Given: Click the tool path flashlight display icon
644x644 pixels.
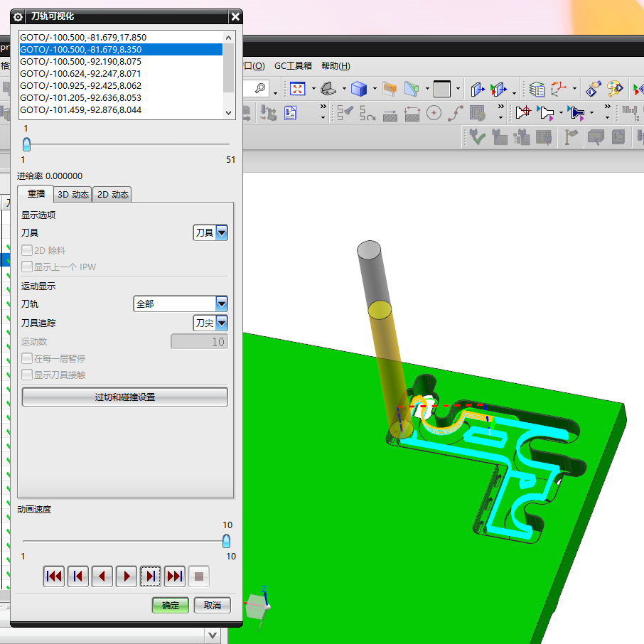Looking at the screenshot, I should 345,113.
